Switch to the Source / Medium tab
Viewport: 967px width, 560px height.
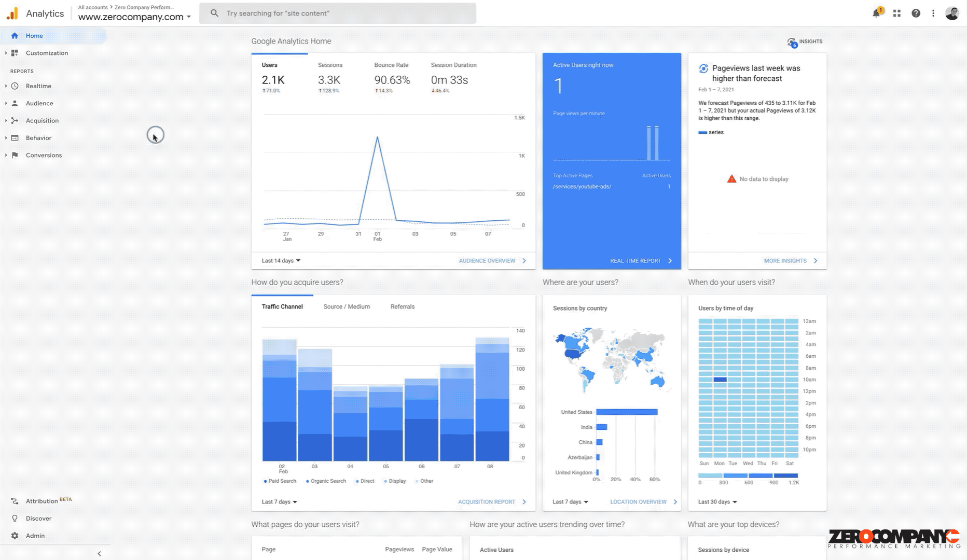347,306
